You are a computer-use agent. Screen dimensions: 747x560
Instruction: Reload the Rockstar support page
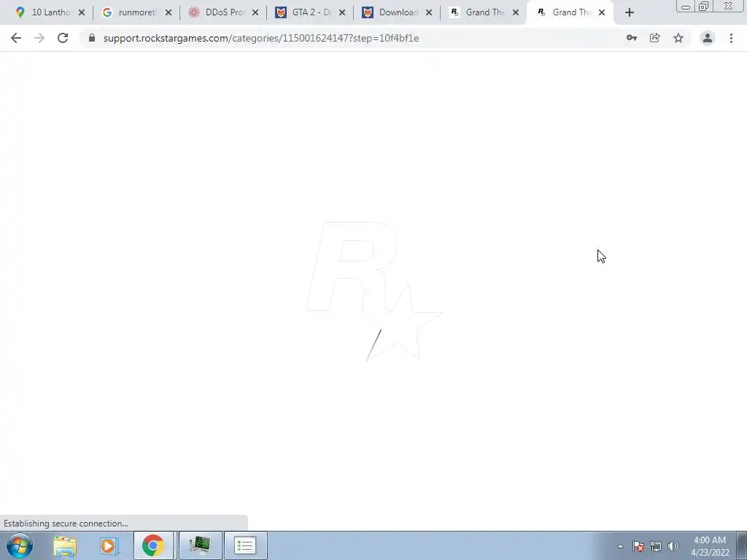63,38
